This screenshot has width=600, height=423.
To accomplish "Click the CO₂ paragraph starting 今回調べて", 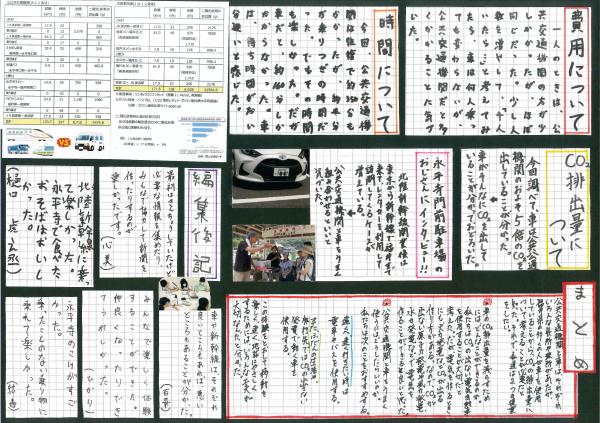I will pyautogui.click(x=502, y=210).
